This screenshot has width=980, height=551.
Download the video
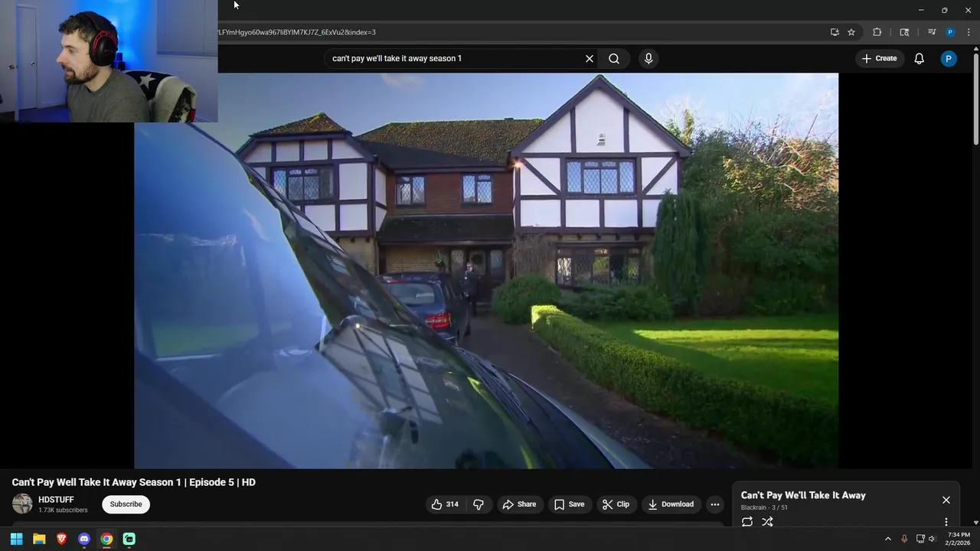[x=671, y=504]
